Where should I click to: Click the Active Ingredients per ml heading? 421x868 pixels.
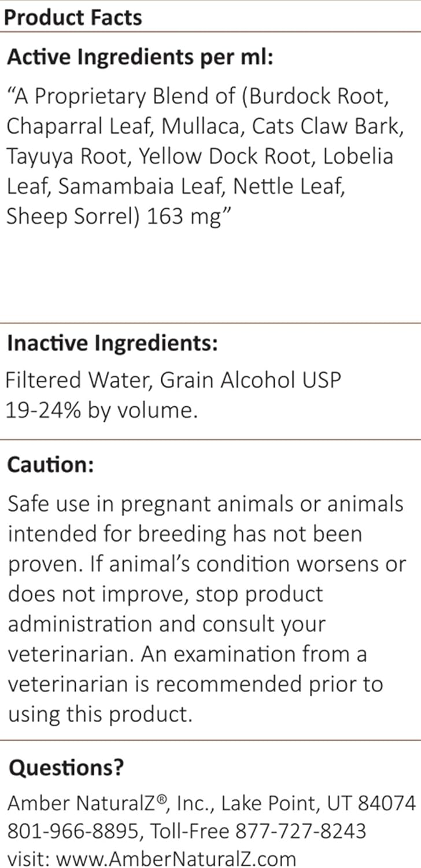click(x=139, y=58)
